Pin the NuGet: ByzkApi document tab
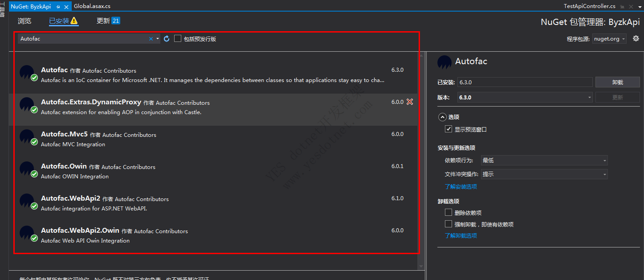 pos(58,7)
